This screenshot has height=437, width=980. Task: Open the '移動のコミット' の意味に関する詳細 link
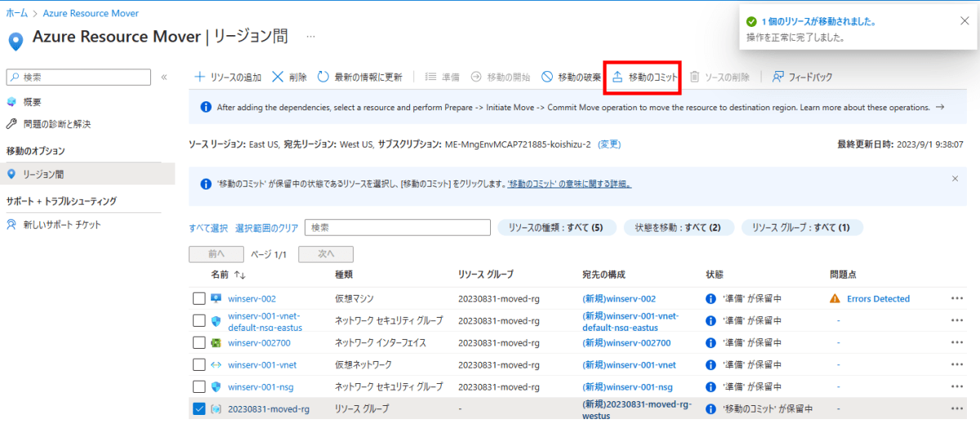(x=569, y=185)
